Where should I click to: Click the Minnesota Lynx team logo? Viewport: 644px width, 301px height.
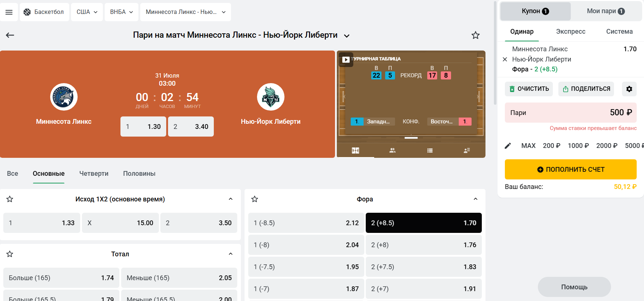[x=64, y=97]
